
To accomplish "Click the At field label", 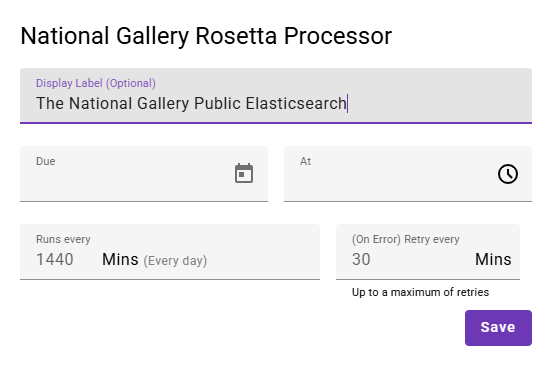I will click(305, 161).
